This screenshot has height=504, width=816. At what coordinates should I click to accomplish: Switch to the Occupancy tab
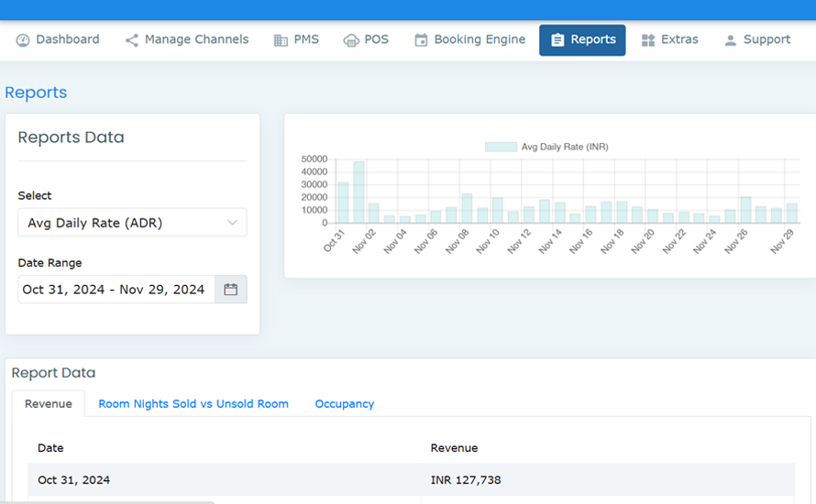[344, 404]
